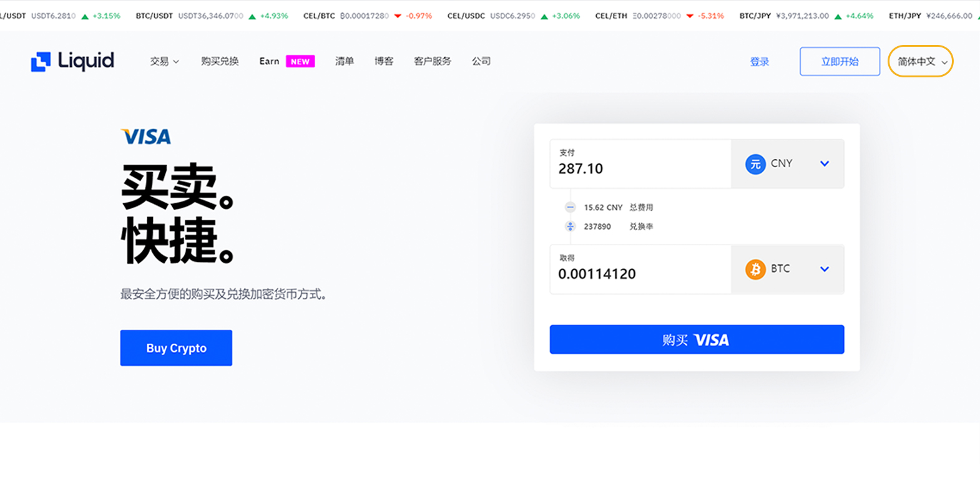
Task: Click the 兑换率 label
Action: [641, 226]
